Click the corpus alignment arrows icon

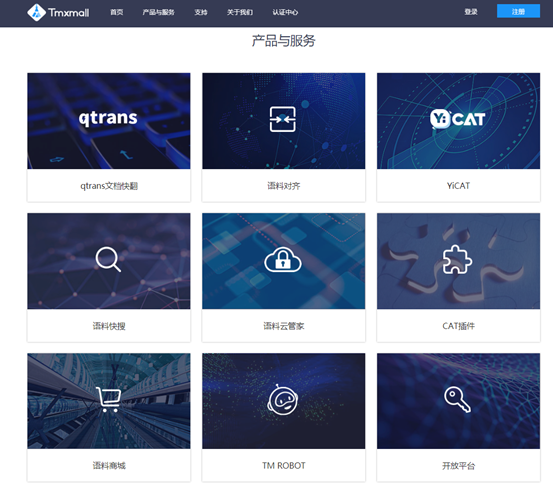click(283, 120)
